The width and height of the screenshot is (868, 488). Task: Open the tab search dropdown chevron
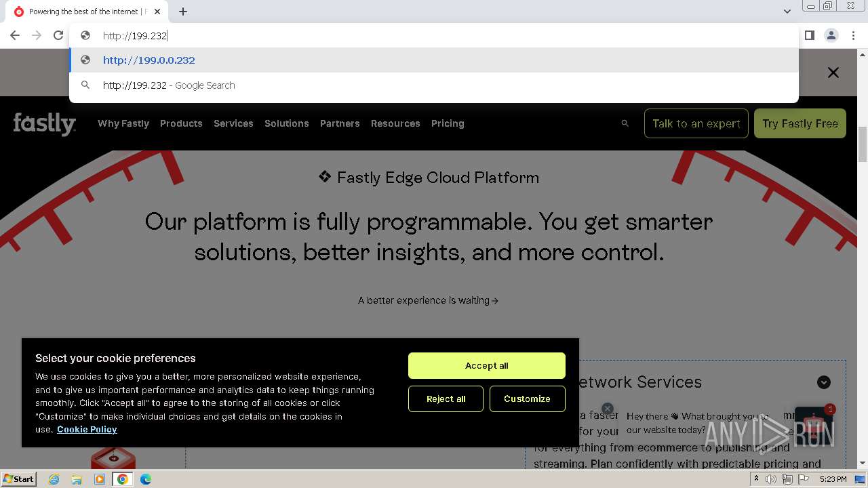[x=787, y=12]
